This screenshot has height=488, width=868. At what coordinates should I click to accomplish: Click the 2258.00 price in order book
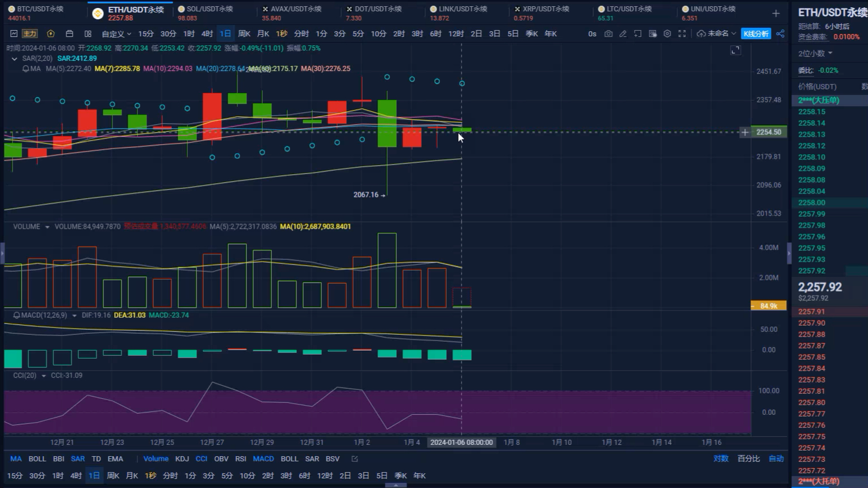click(x=812, y=203)
